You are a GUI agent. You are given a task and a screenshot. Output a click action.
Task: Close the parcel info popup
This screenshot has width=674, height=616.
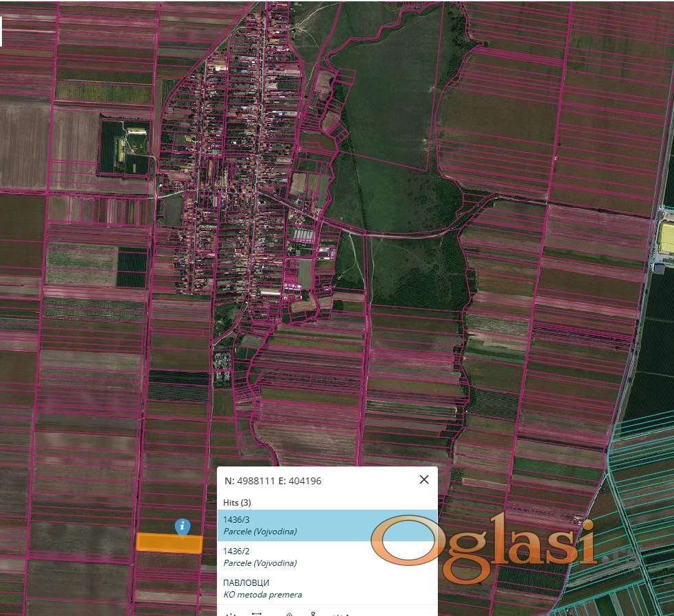tap(423, 480)
